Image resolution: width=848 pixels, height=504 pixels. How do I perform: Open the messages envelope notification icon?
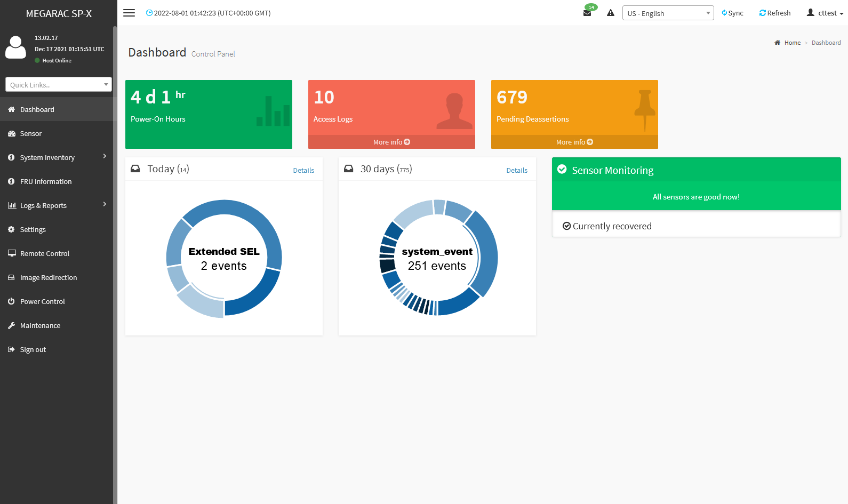pyautogui.click(x=587, y=13)
